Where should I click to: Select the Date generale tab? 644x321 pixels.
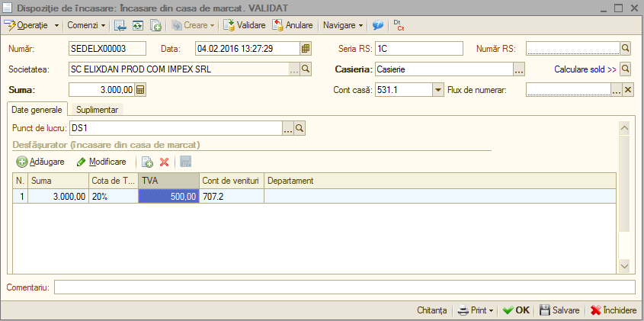[37, 110]
